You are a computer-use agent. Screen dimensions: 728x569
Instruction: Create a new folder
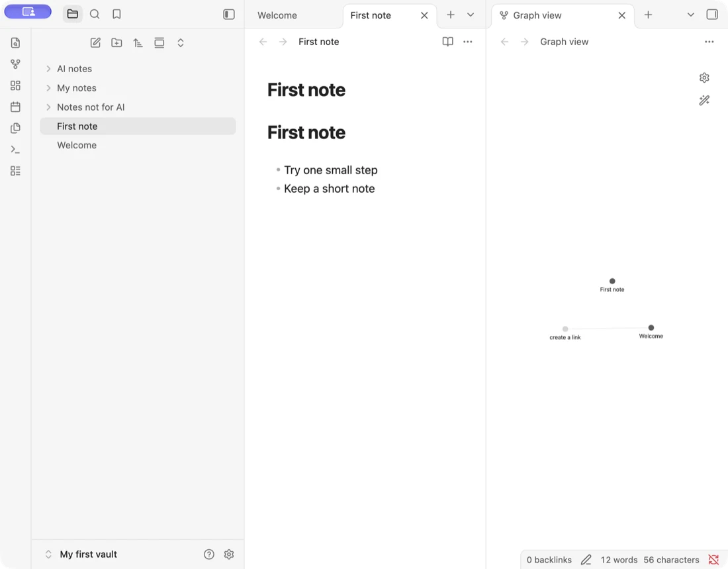(x=116, y=43)
